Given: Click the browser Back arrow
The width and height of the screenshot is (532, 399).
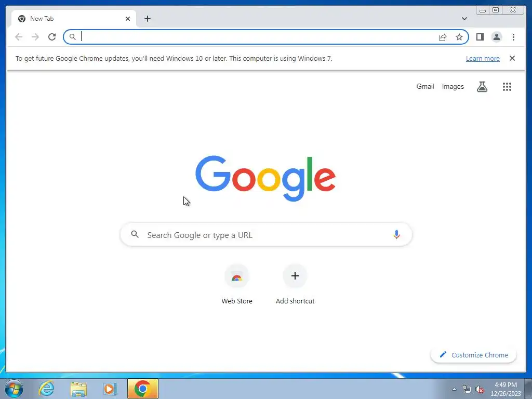Looking at the screenshot, I should click(x=19, y=37).
